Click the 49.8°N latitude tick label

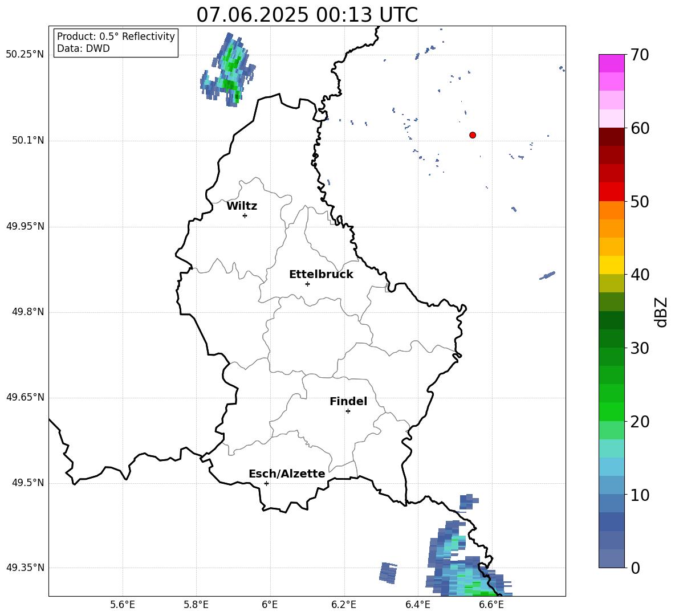(x=29, y=312)
